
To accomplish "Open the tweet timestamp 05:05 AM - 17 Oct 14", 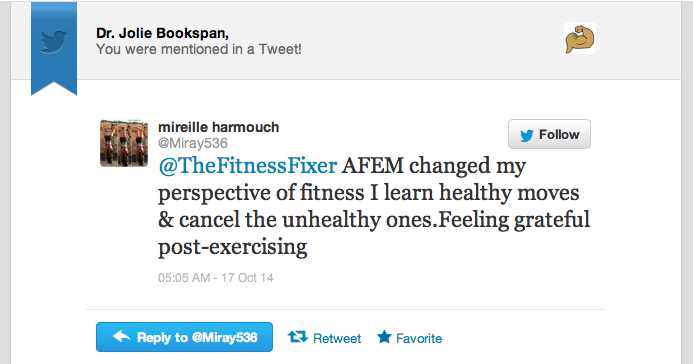I will point(216,278).
